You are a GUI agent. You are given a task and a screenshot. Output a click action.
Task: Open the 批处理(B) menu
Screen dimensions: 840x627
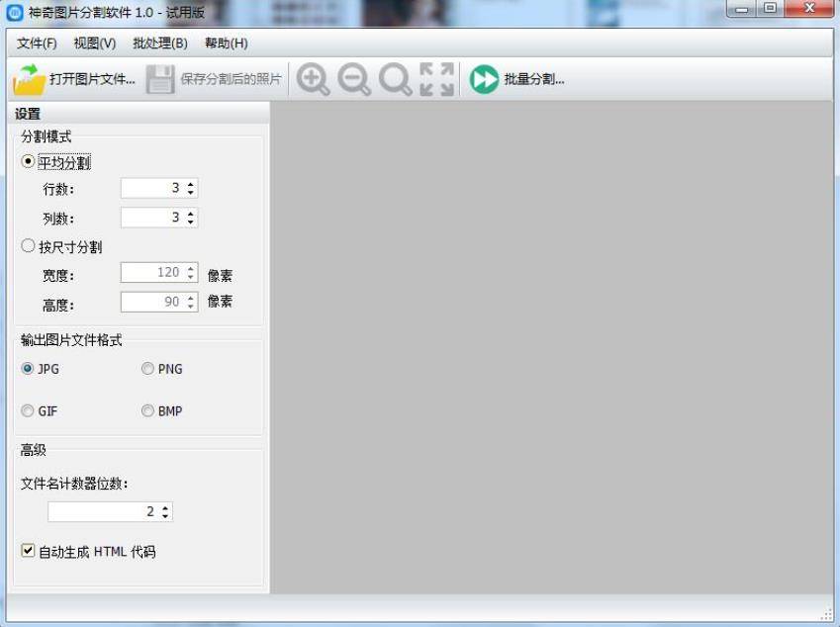(160, 44)
